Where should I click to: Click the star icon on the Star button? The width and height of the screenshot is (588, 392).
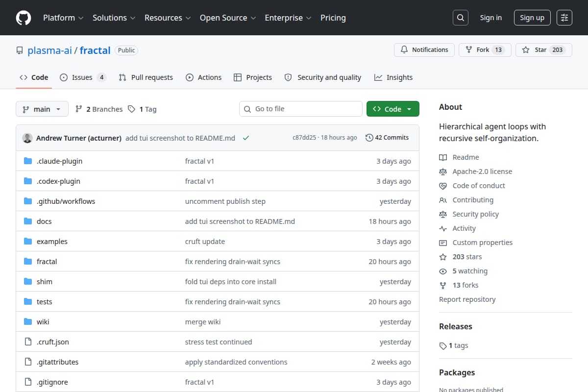(526, 50)
